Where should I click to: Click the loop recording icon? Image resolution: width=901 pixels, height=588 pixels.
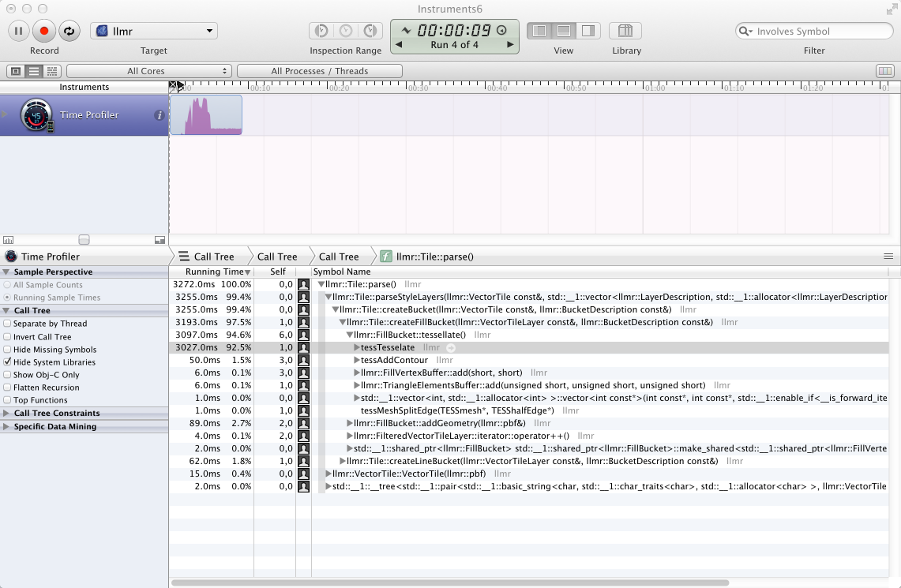coord(69,31)
